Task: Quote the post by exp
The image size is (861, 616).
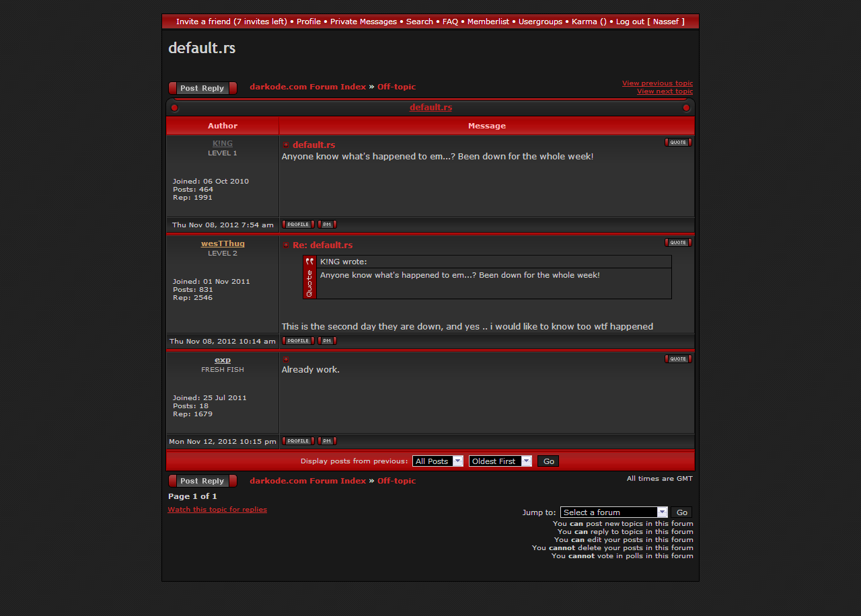Action: coord(678,359)
